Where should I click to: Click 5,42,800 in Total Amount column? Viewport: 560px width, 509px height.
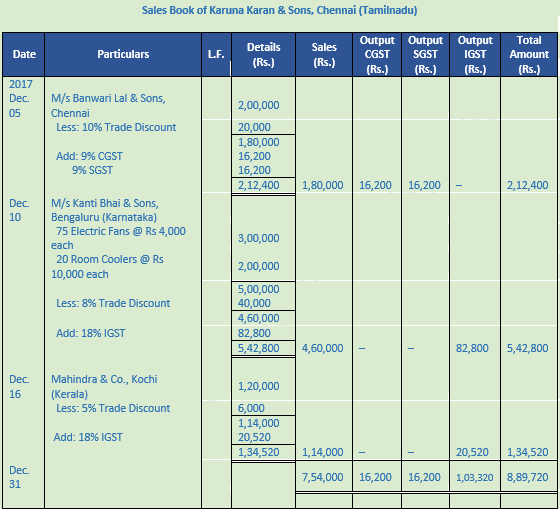pos(528,348)
